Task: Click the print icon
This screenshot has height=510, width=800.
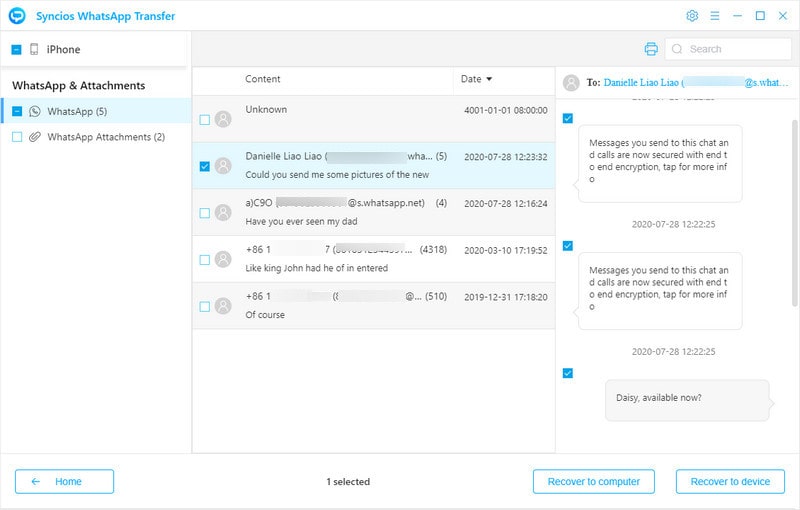Action: [x=651, y=49]
